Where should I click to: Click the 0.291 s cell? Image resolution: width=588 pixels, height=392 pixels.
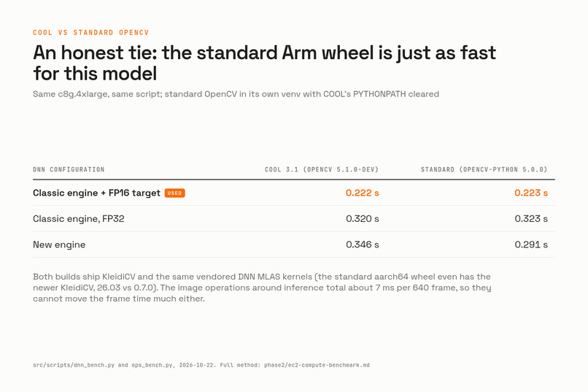click(531, 245)
